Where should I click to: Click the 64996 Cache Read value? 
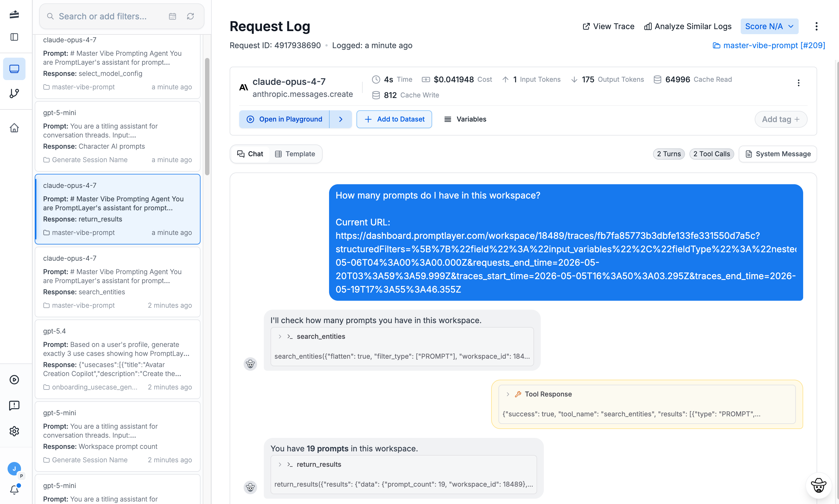(677, 80)
